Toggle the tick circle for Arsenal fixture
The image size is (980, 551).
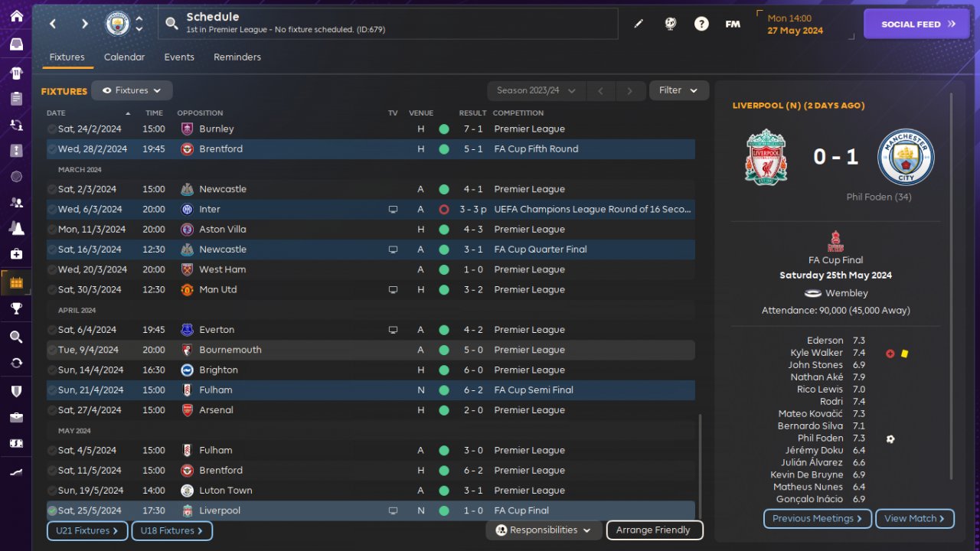(51, 410)
